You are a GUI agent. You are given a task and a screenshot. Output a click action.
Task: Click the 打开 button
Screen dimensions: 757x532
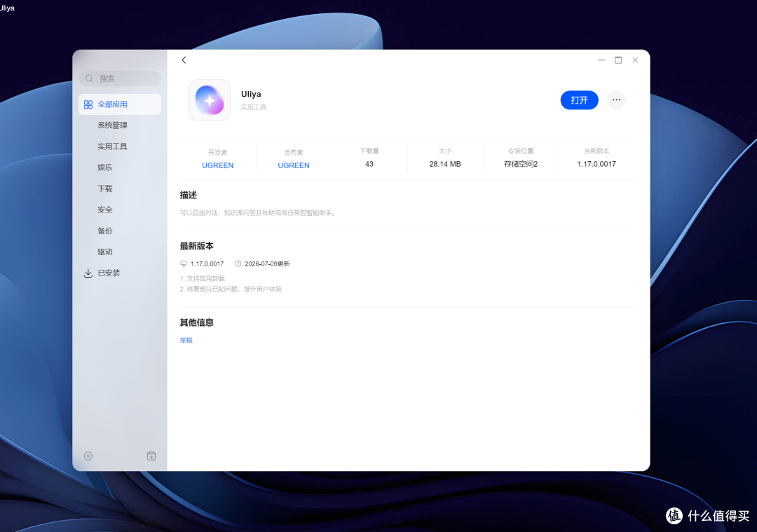(x=580, y=100)
